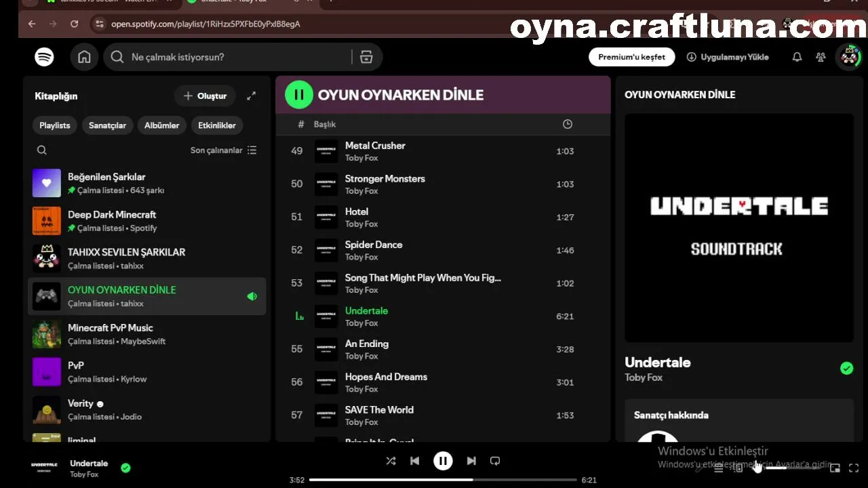Skip to the next track

coord(471,461)
